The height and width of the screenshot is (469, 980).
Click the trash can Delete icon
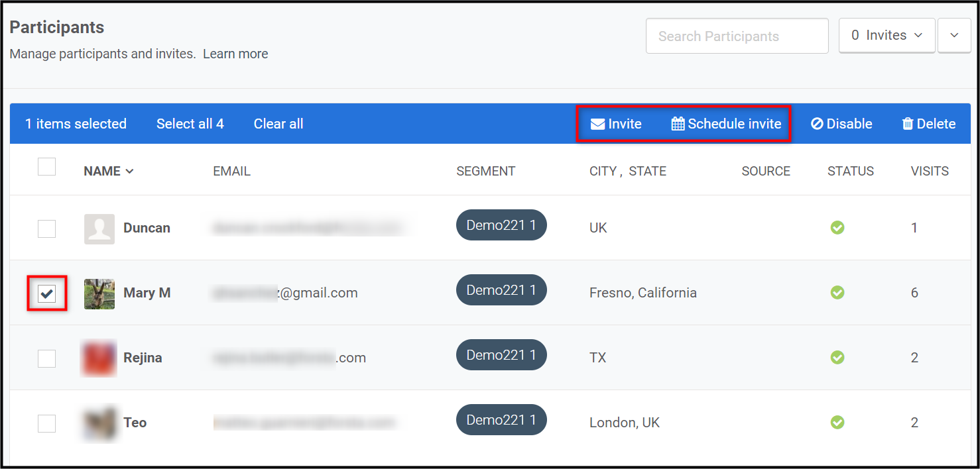(908, 124)
